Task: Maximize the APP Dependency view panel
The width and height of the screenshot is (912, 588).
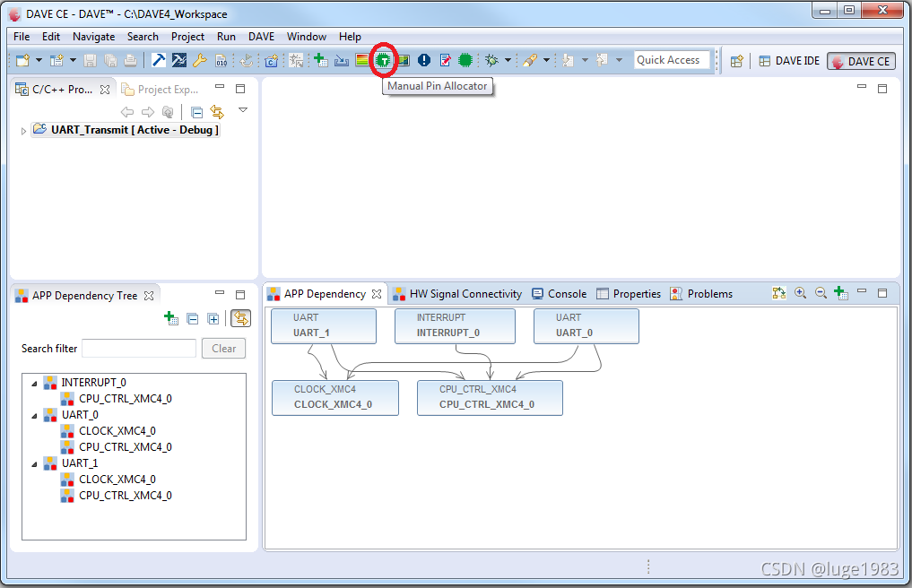Action: click(882, 293)
